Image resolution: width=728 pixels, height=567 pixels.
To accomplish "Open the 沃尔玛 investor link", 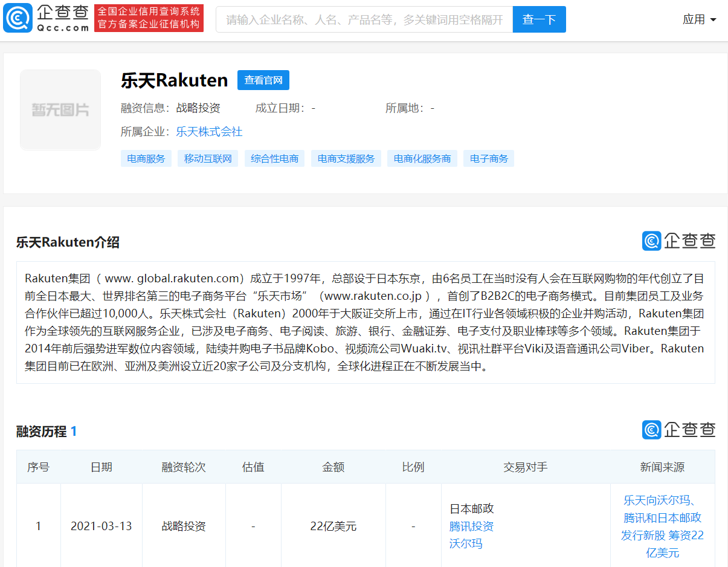I will point(466,543).
